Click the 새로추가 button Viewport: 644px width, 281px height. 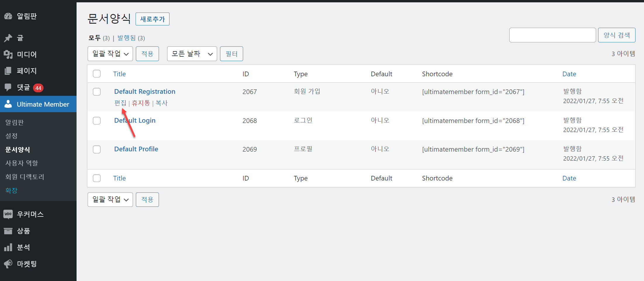152,19
